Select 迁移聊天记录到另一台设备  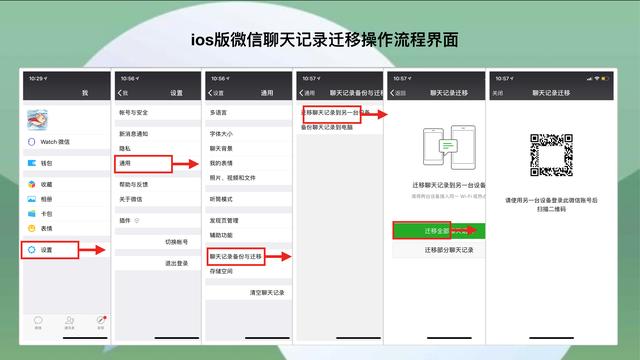(340, 112)
